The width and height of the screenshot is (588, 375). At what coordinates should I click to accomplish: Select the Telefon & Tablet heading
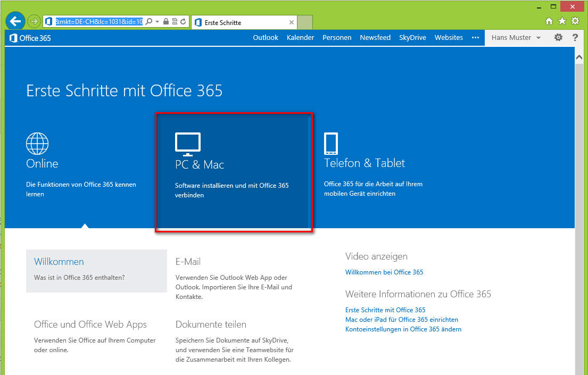[x=365, y=163]
